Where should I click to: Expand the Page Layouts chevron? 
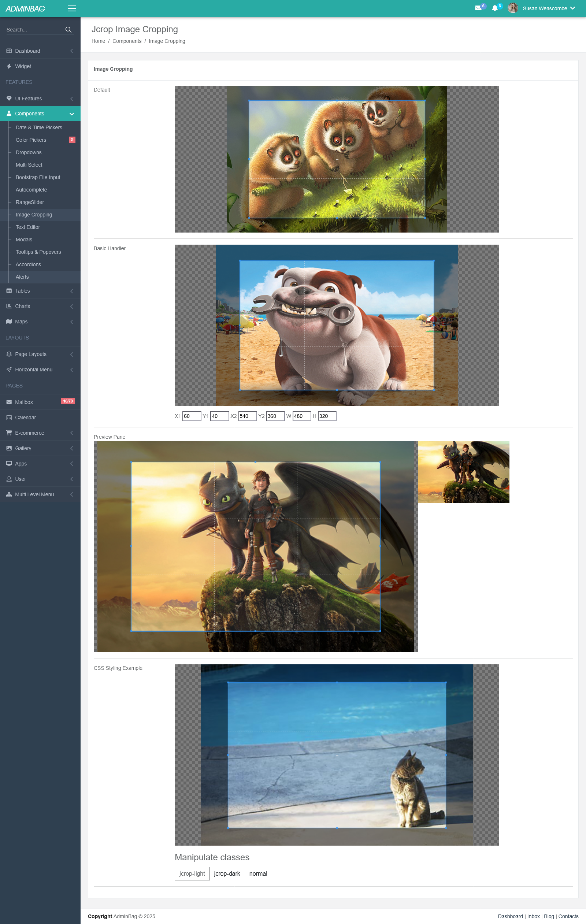(x=72, y=355)
